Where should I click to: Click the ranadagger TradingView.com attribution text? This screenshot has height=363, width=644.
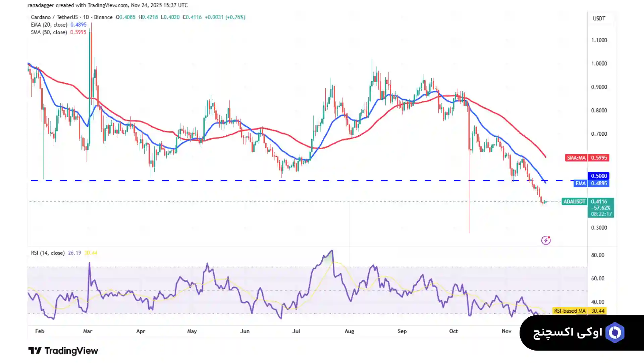107,5
